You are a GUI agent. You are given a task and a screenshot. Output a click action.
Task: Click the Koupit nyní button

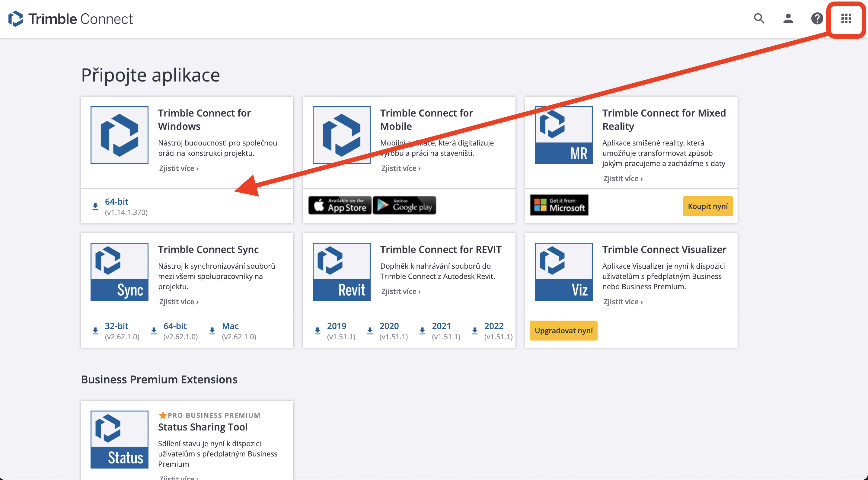(708, 206)
